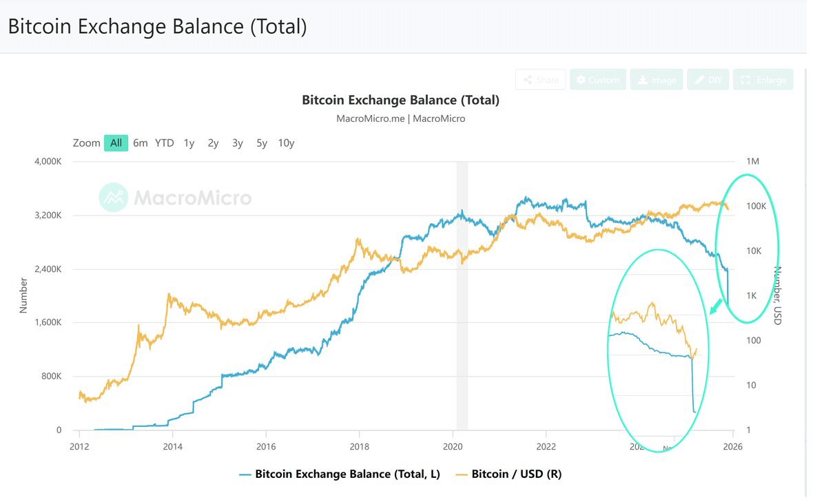This screenshot has height=504, width=826.
Task: Download the chart via Image button
Action: click(657, 80)
